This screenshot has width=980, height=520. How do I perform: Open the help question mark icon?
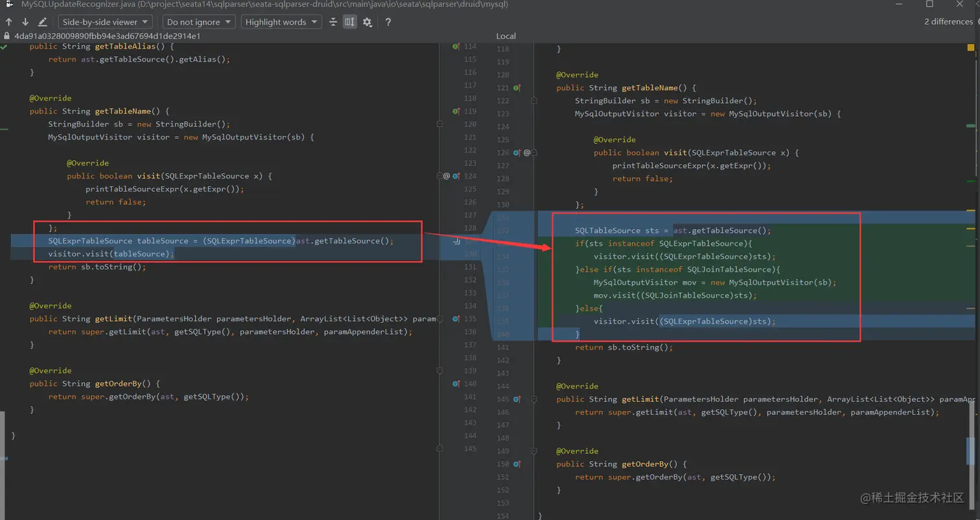[388, 22]
